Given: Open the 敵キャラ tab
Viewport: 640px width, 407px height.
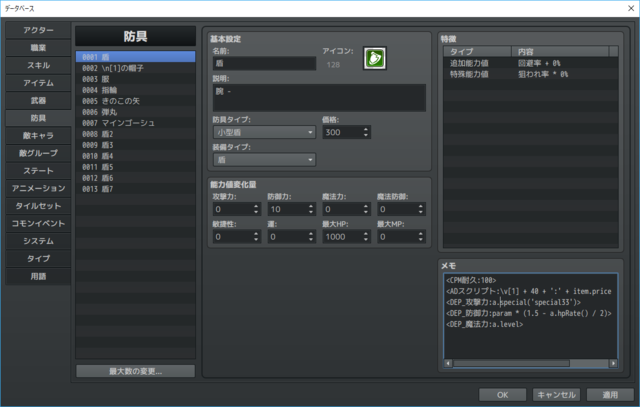Looking at the screenshot, I should 38,136.
